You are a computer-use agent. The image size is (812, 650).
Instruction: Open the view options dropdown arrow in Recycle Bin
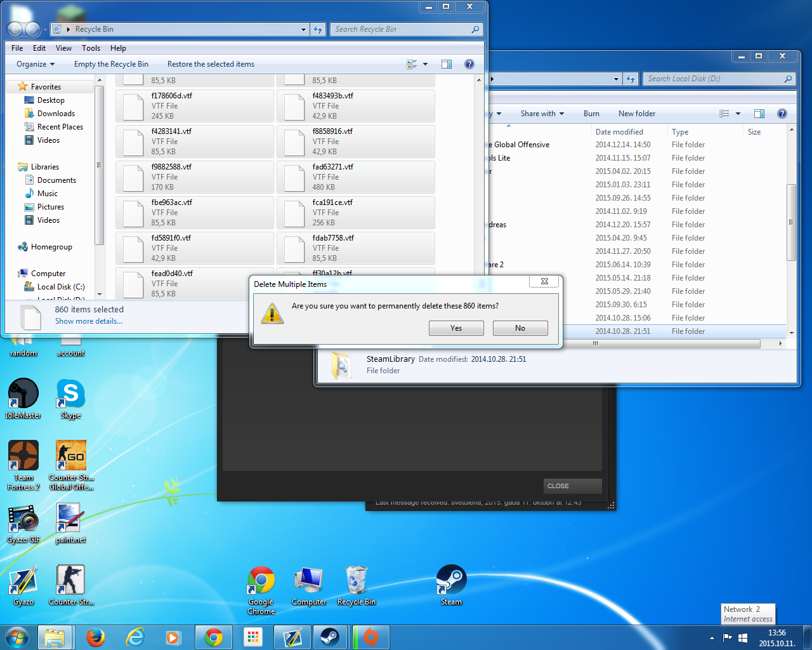(x=425, y=64)
